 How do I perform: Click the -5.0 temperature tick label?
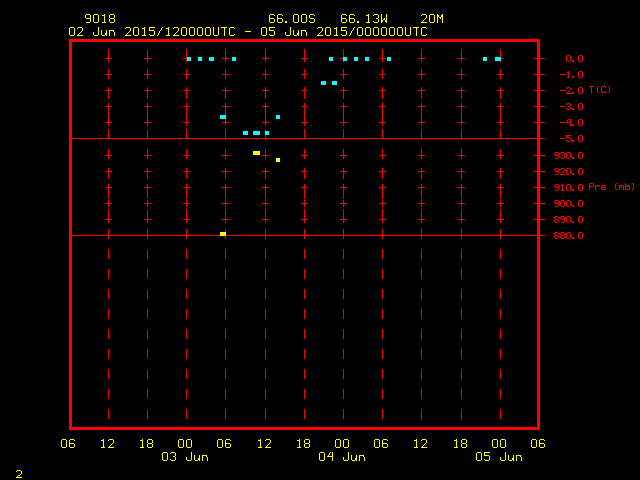(571, 139)
